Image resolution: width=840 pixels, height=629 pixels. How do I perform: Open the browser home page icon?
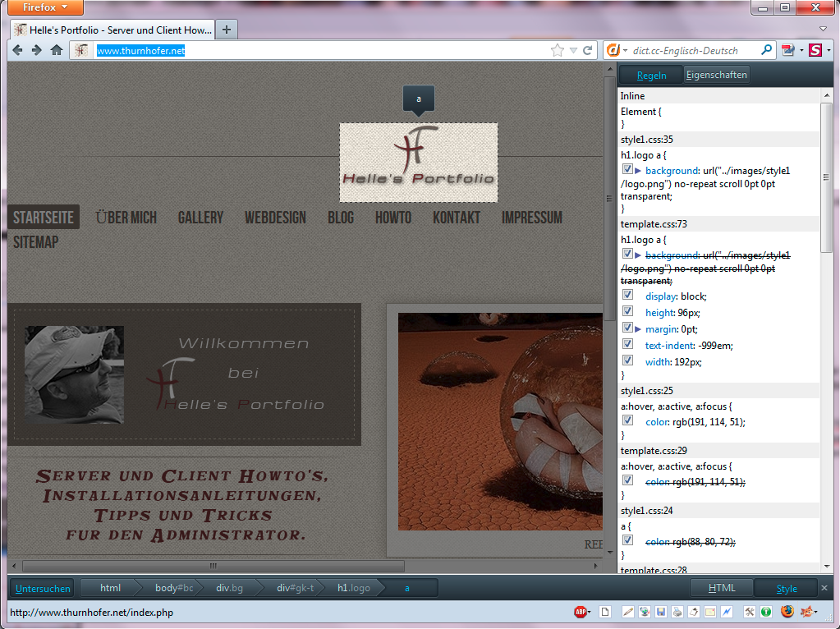coord(57,50)
